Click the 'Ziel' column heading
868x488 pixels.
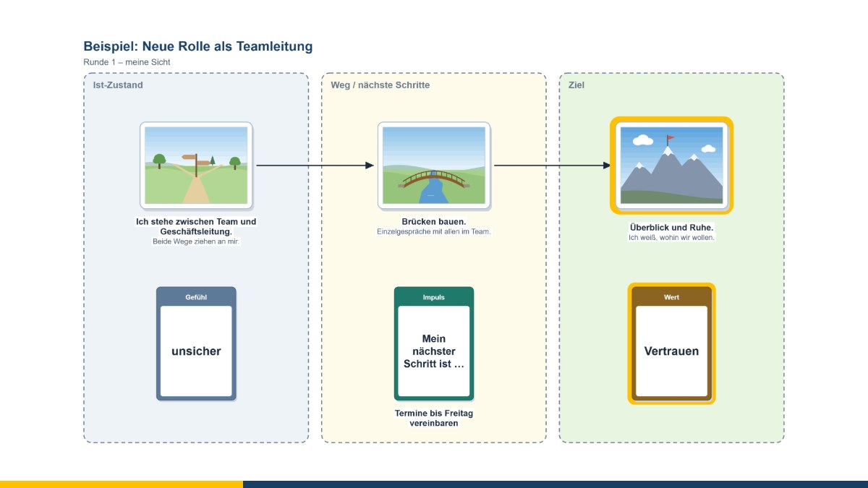(x=576, y=85)
